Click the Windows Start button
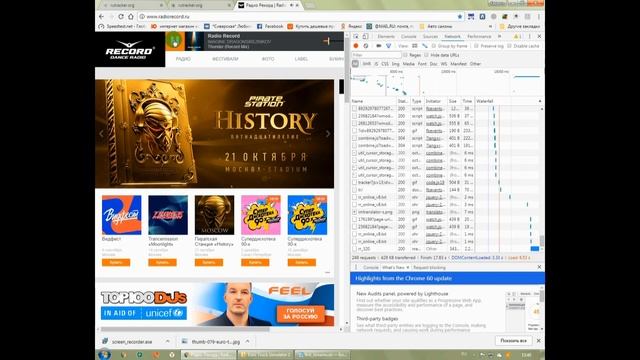This screenshot has width=640, height=360. (x=104, y=354)
